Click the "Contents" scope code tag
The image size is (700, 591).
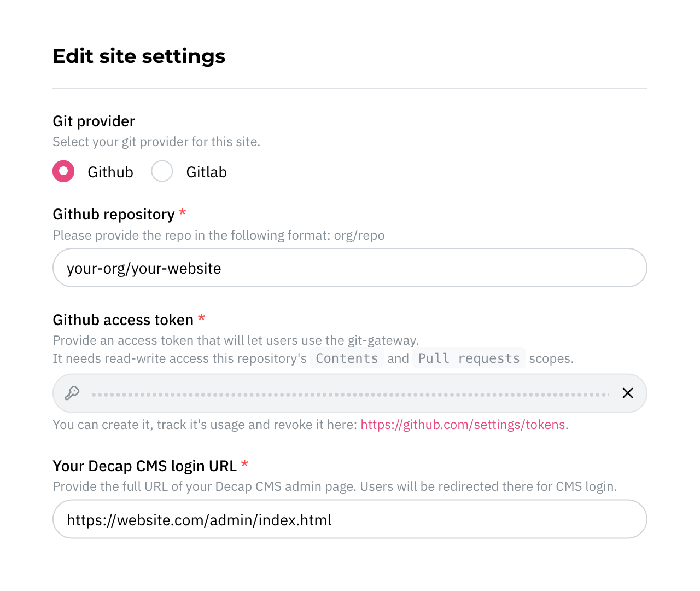click(x=347, y=358)
